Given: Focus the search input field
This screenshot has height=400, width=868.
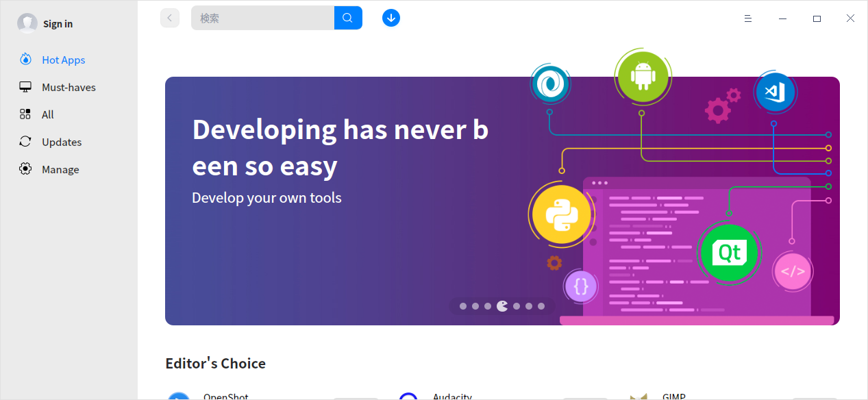Looking at the screenshot, I should [x=262, y=18].
